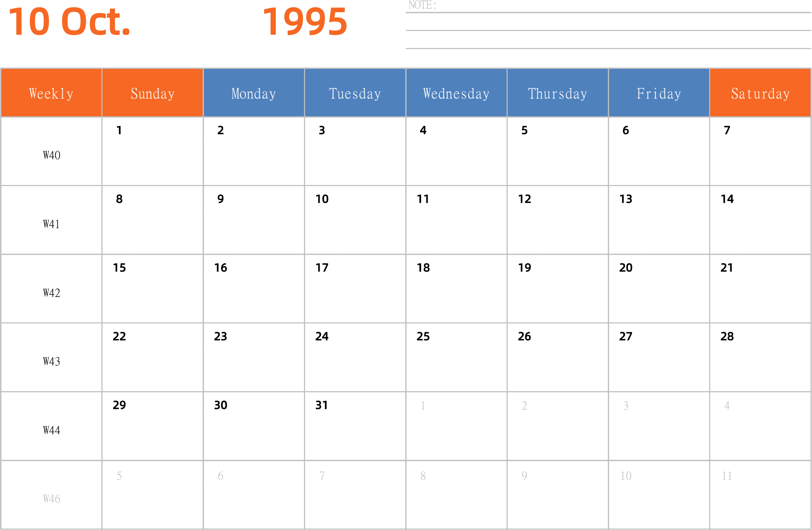Screen dimensions: 812x530
Task: Click on the W44 weekly label
Action: click(51, 430)
